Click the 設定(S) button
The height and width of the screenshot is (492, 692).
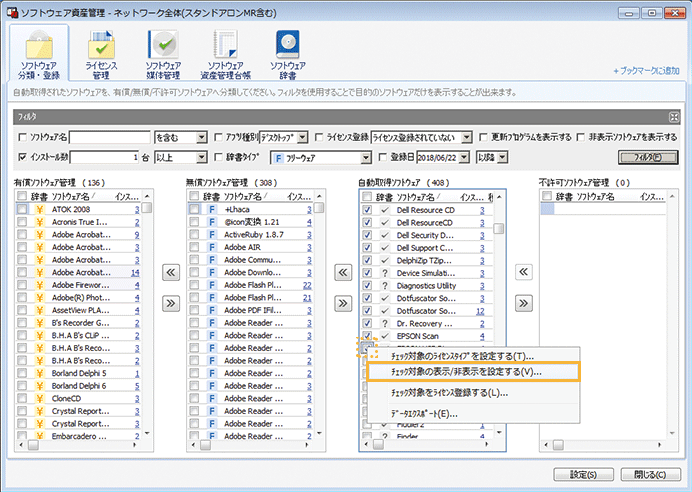[583, 474]
